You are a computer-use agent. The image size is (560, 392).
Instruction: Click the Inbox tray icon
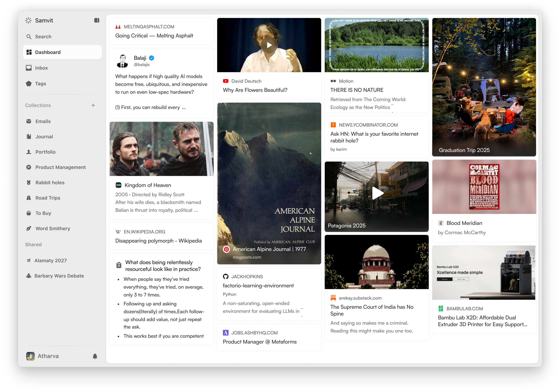29,68
